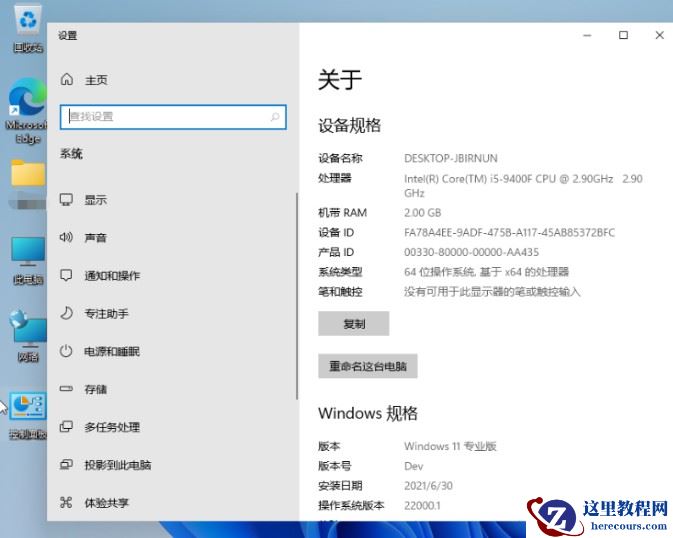Click the Power and sleep icon
The width and height of the screenshot is (673, 538).
66,351
